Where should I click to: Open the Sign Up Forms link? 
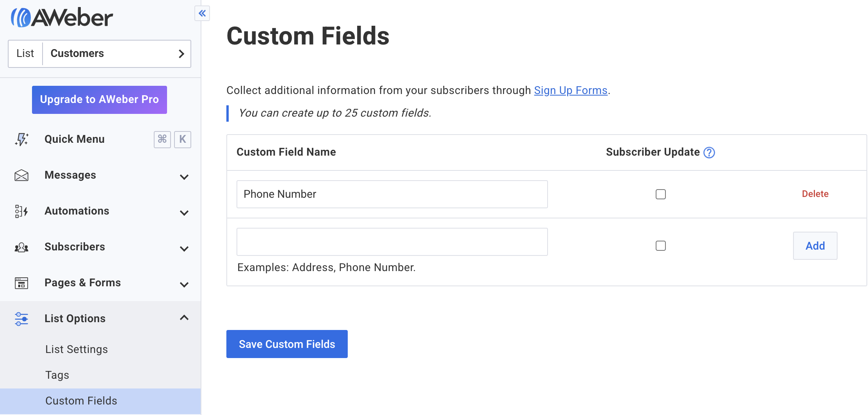(x=571, y=90)
